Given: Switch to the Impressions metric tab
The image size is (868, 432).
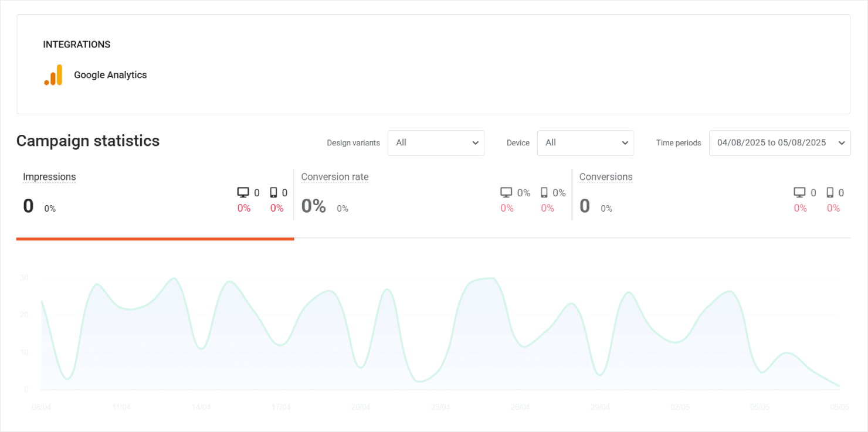Looking at the screenshot, I should pos(49,176).
